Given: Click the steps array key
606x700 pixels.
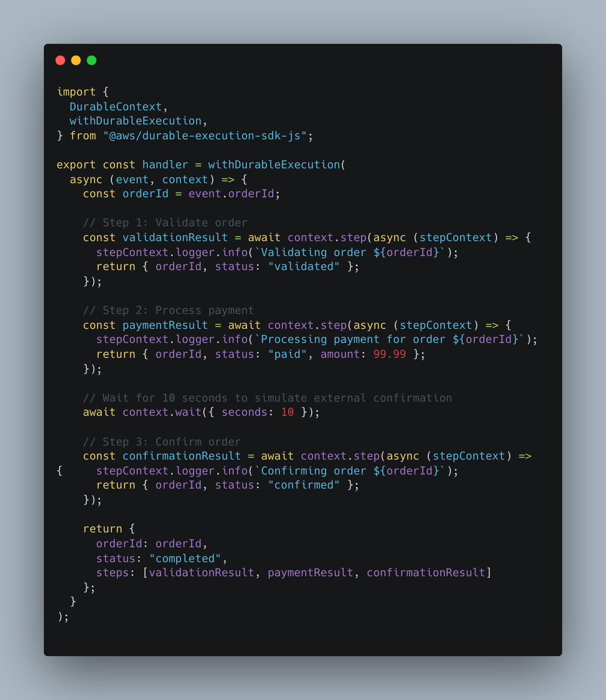Looking at the screenshot, I should point(113,573).
